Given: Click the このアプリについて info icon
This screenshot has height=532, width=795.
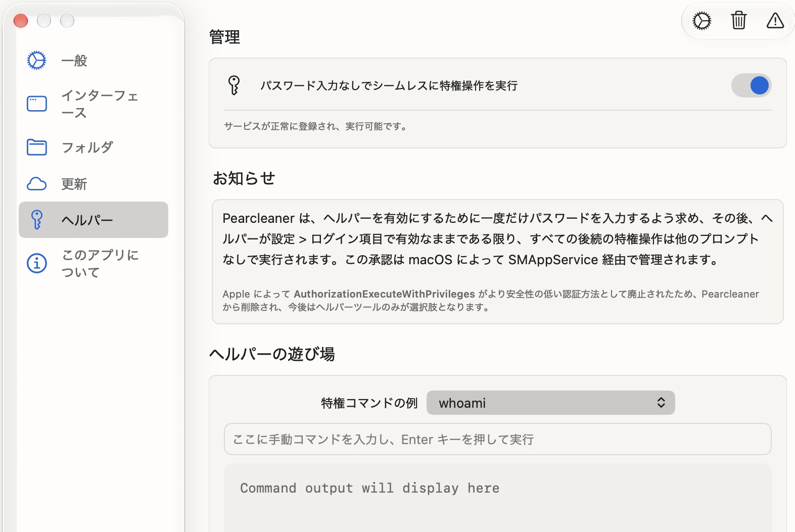Looking at the screenshot, I should (36, 263).
